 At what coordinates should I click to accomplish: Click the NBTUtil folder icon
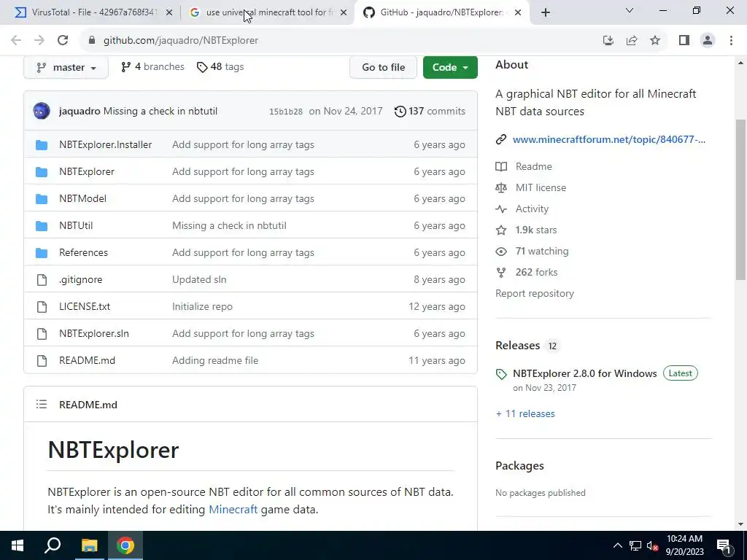tap(42, 226)
